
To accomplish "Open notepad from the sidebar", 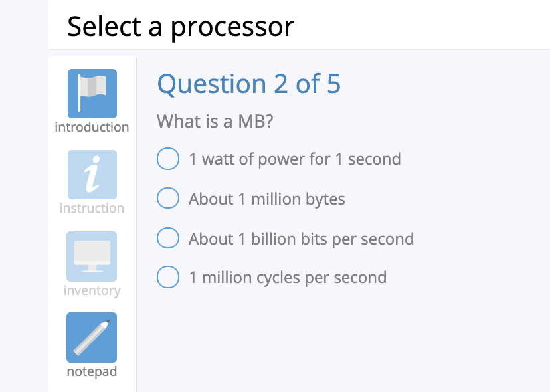I will click(x=91, y=371).
